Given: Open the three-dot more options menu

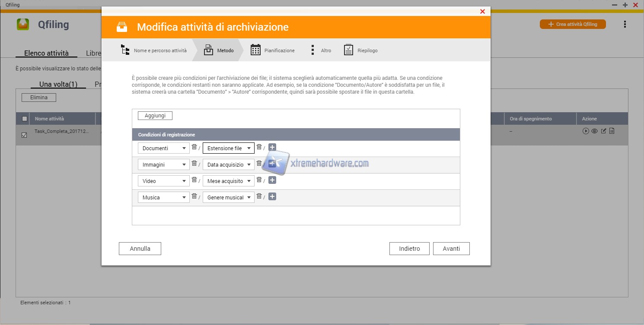Looking at the screenshot, I should tap(625, 25).
